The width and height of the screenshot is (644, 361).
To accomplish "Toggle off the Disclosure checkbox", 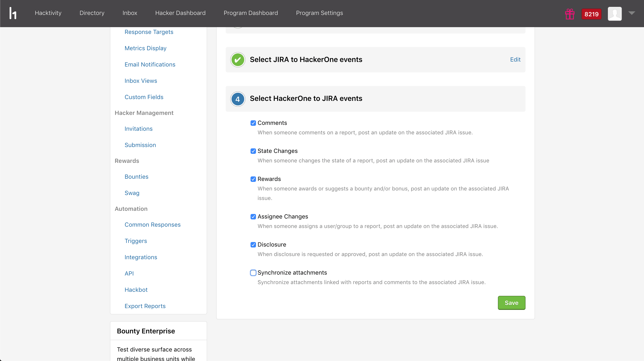I will pyautogui.click(x=253, y=245).
